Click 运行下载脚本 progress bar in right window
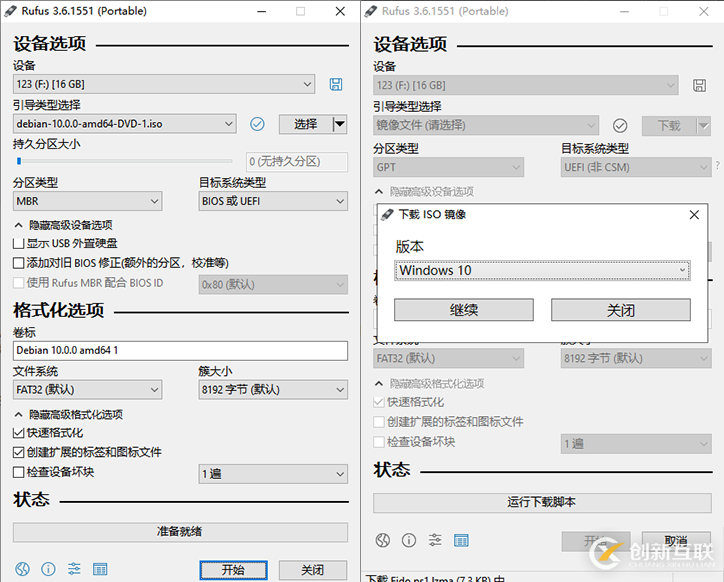Screen dimensions: 724x582 pyautogui.click(x=542, y=503)
